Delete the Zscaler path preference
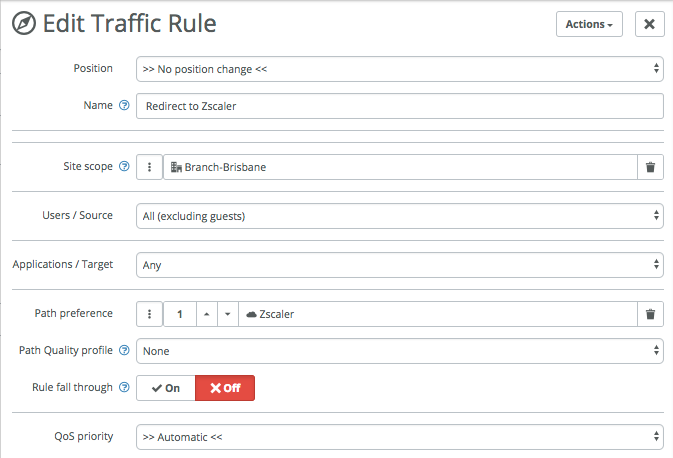The height and width of the screenshot is (458, 673). 650,314
